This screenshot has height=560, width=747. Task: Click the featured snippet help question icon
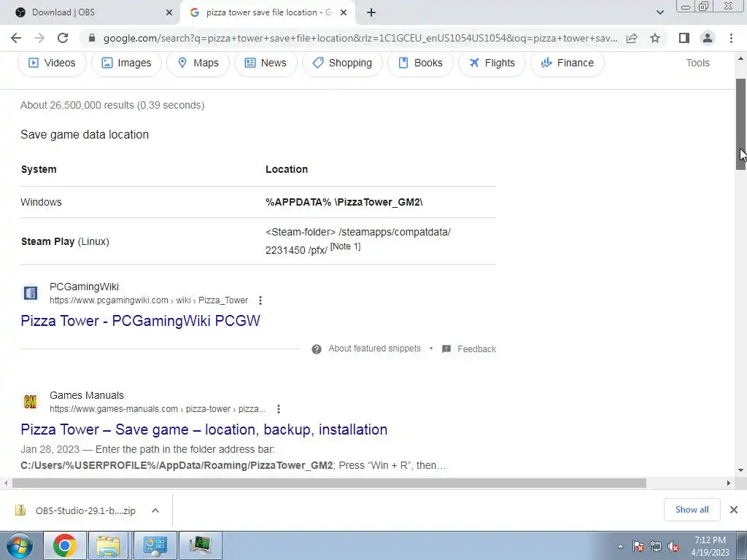pos(317,349)
